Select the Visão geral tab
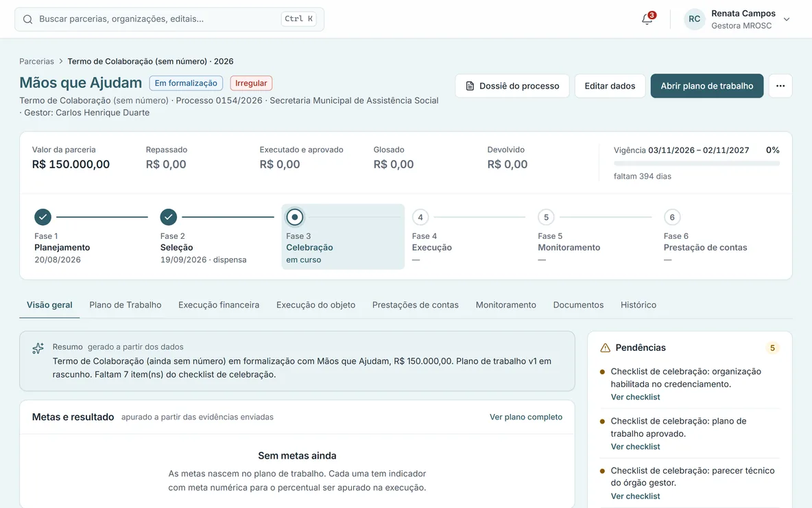This screenshot has height=508, width=812. pos(49,305)
